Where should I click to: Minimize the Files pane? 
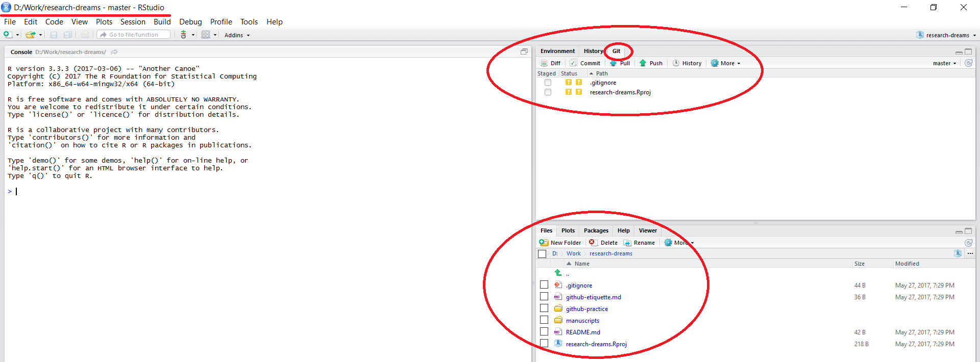959,231
